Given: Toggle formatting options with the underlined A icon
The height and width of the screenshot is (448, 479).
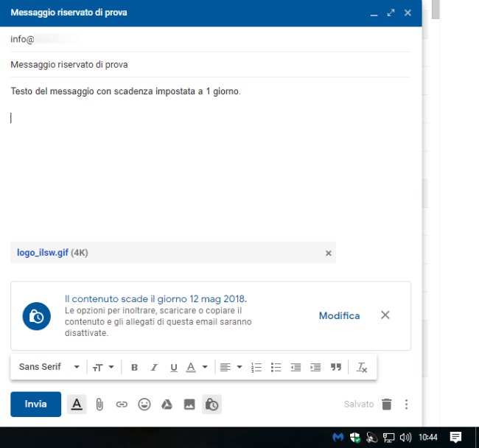Looking at the screenshot, I should pos(77,404).
